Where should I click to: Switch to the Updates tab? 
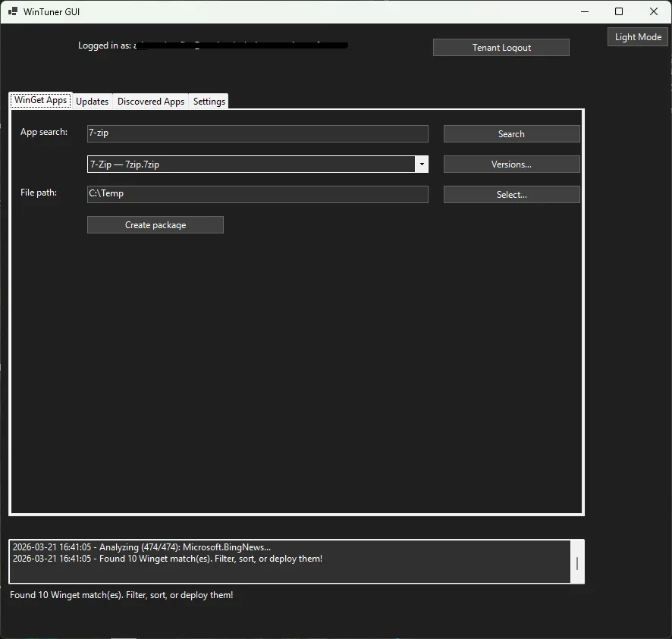pyautogui.click(x=92, y=102)
